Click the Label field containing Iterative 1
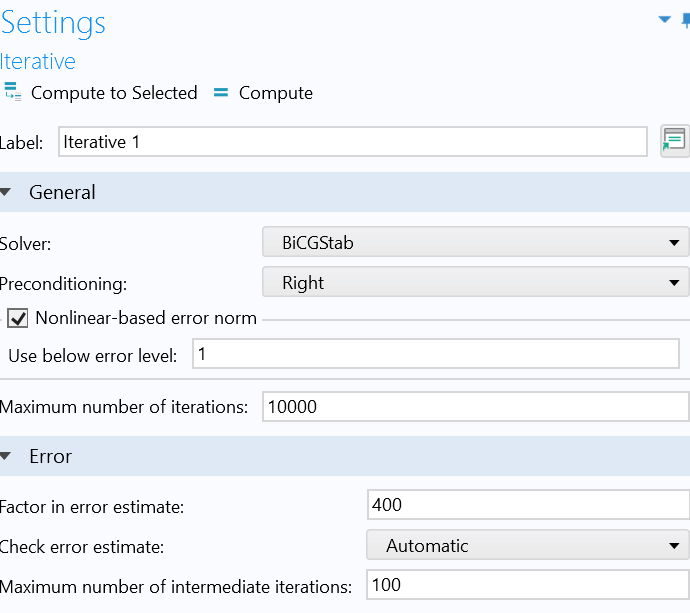Viewport: 690px width, 613px height. tap(352, 142)
